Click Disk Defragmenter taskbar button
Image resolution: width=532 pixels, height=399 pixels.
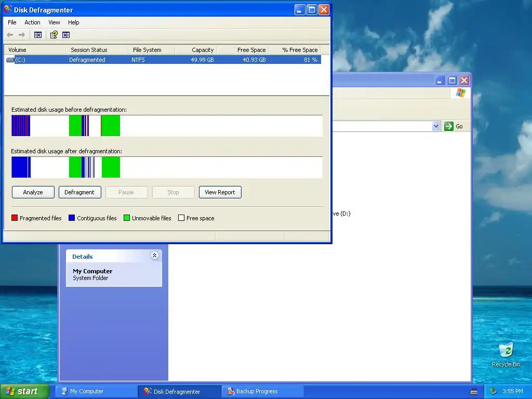tap(179, 391)
